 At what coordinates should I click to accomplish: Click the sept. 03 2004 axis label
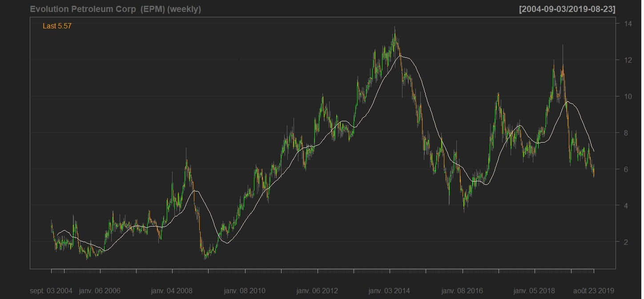tap(51, 291)
